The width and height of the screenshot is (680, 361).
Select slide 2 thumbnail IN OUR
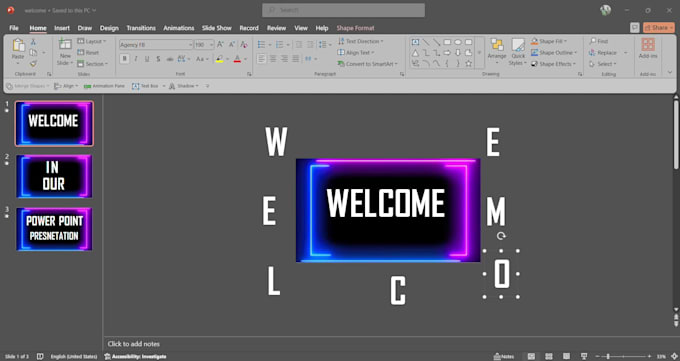pyautogui.click(x=54, y=176)
